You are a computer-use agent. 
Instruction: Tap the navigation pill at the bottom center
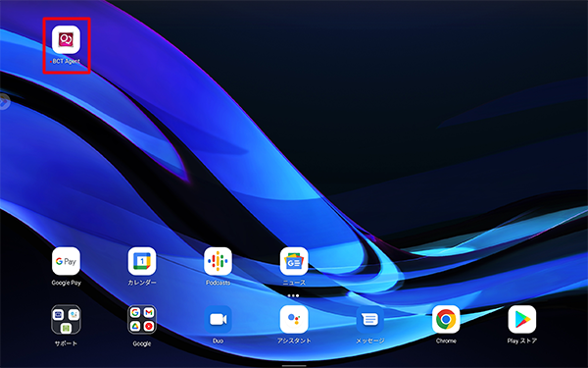294,365
